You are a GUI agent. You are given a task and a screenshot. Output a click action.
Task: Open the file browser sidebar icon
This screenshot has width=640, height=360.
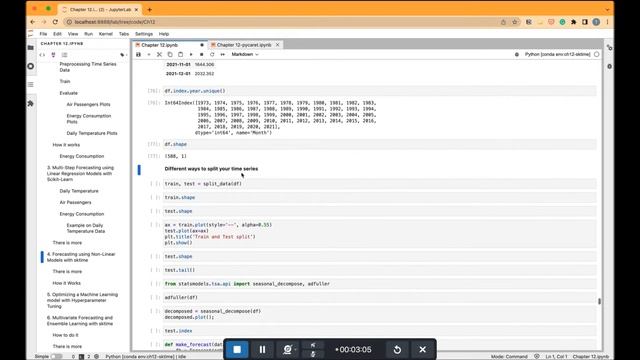point(31,48)
